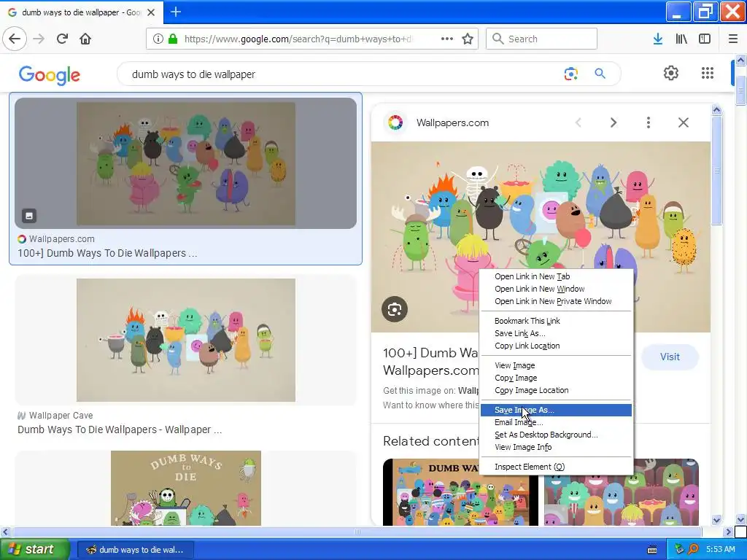Go back with the browser back arrow
This screenshot has width=747, height=560.
[x=15, y=39]
